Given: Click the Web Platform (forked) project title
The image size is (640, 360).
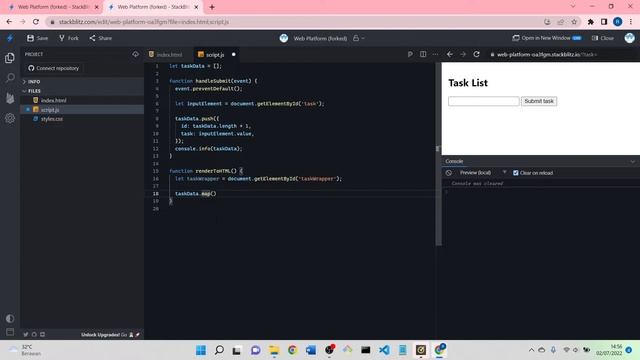Looking at the screenshot, I should click(320, 38).
